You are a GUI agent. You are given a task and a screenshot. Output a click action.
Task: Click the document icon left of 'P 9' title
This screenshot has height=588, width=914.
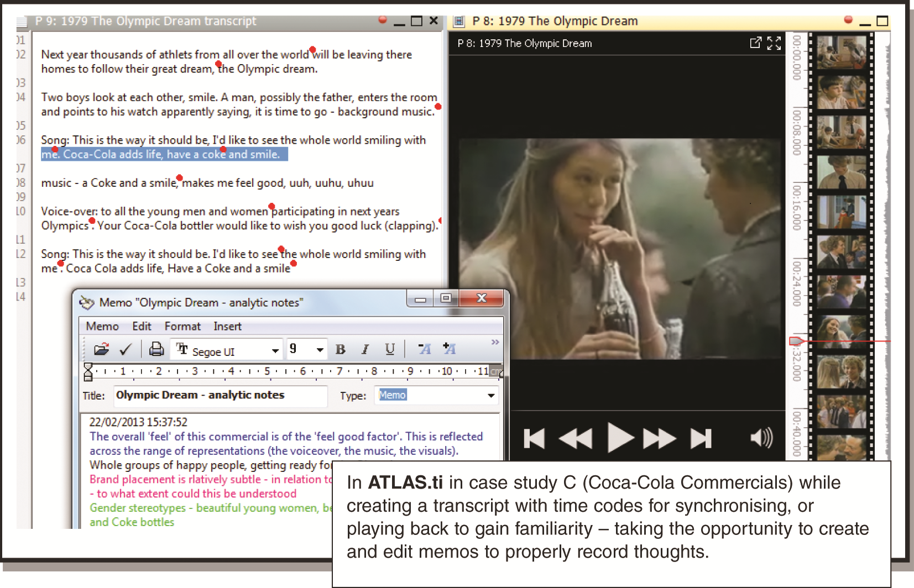[x=22, y=22]
